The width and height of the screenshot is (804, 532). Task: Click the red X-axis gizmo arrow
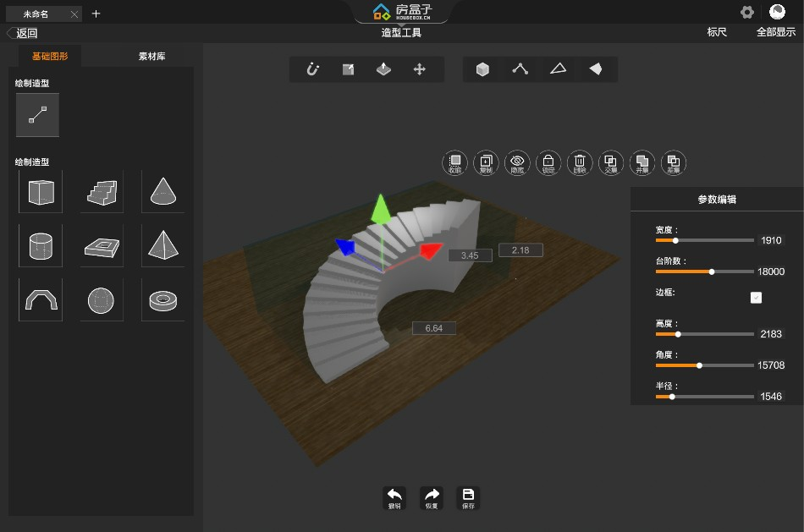tap(431, 250)
